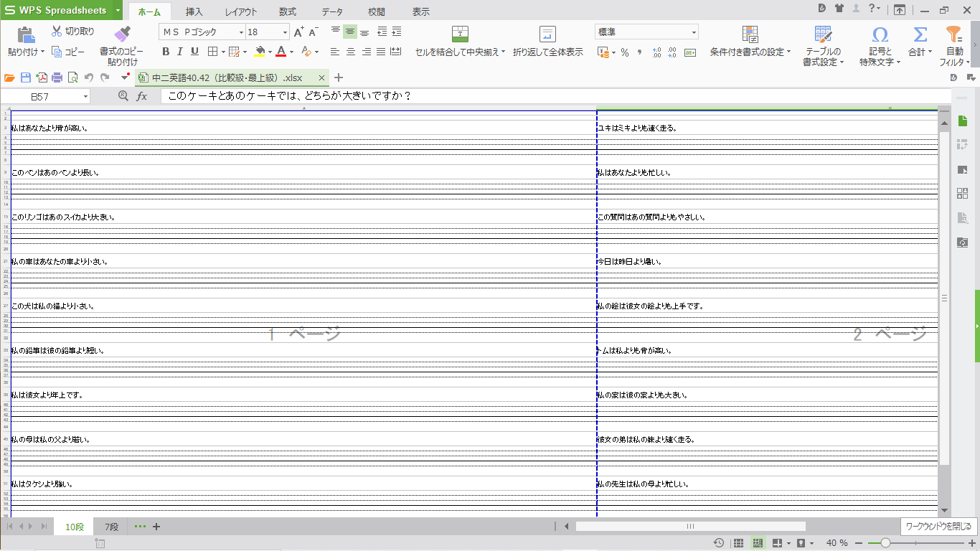Switch to the レイアウト (Layout) tab
The height and width of the screenshot is (551, 980).
pos(241,11)
